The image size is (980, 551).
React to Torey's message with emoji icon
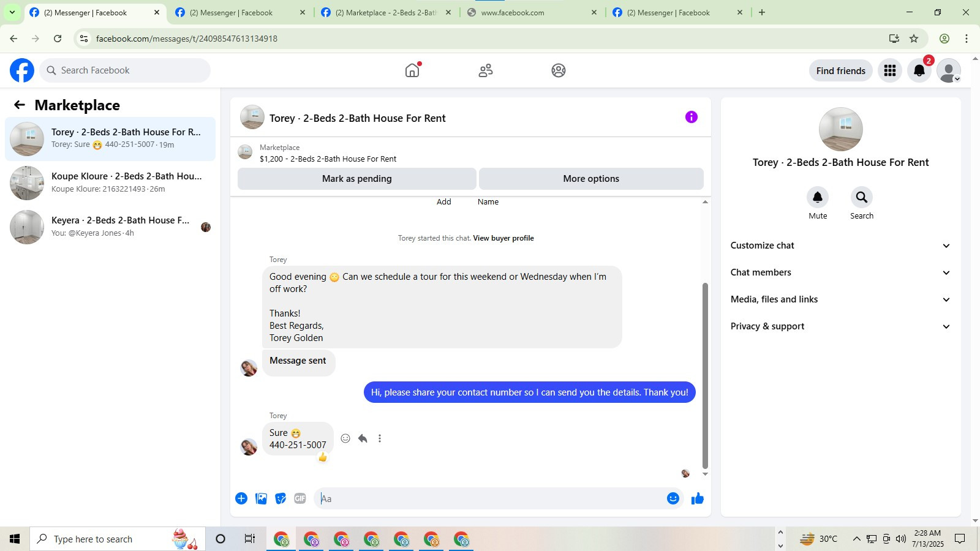(345, 438)
